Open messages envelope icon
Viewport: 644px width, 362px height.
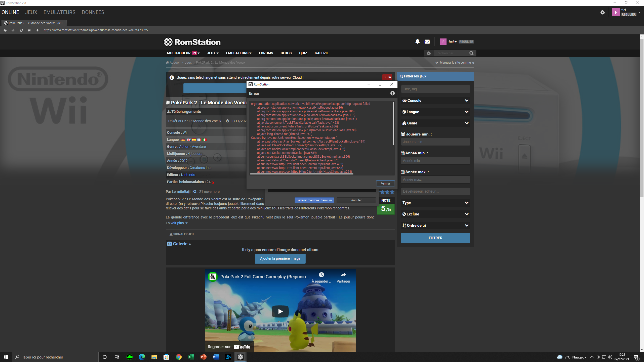pyautogui.click(x=427, y=42)
